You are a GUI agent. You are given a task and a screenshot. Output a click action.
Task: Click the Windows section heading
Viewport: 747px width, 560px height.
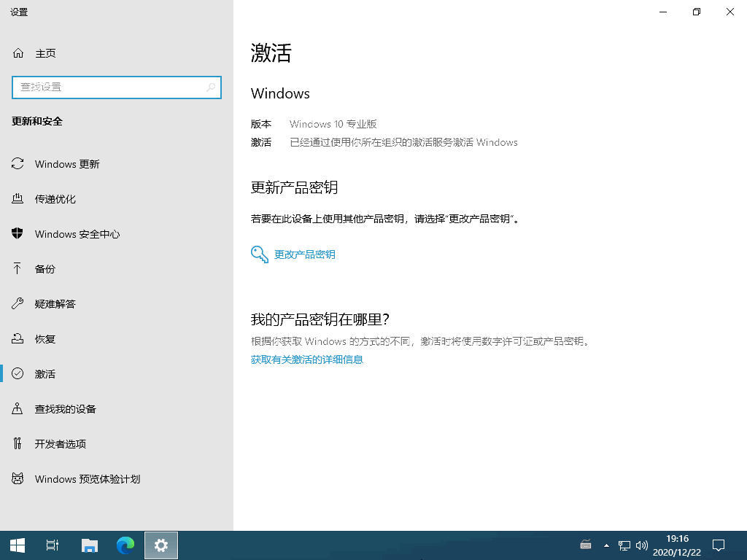tap(280, 93)
